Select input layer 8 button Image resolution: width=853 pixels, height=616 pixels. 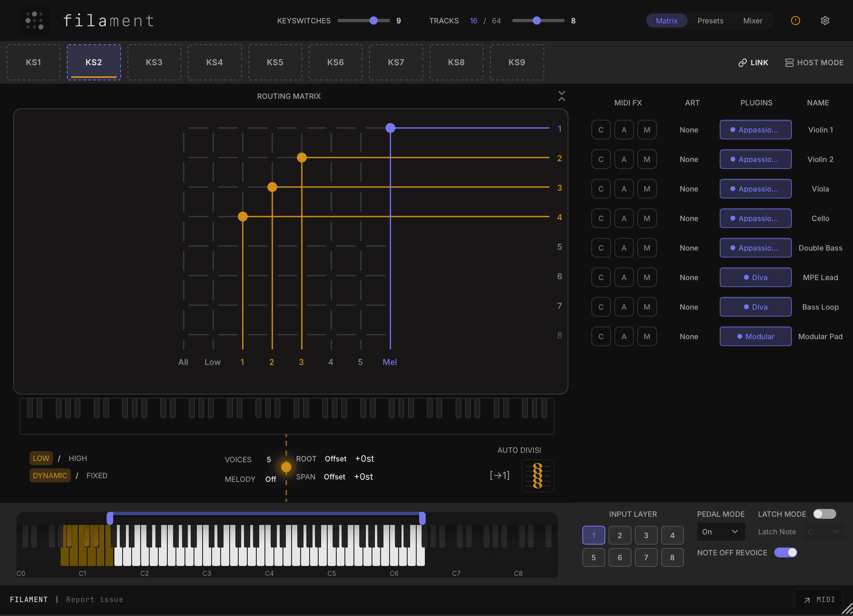click(672, 557)
